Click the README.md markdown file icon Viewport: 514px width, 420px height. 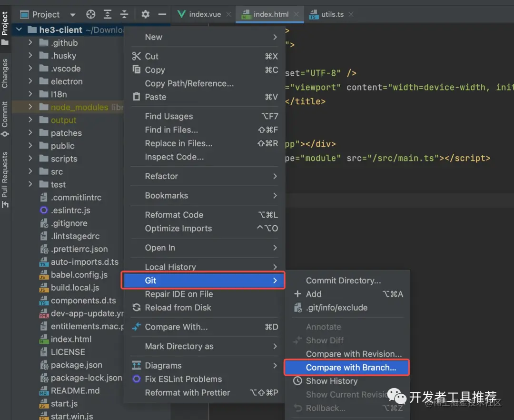[44, 391]
